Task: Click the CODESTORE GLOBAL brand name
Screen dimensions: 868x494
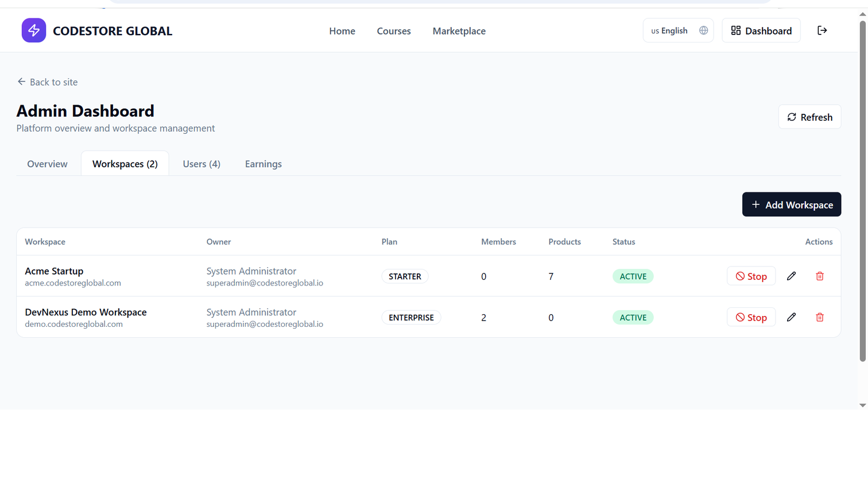Action: [113, 31]
